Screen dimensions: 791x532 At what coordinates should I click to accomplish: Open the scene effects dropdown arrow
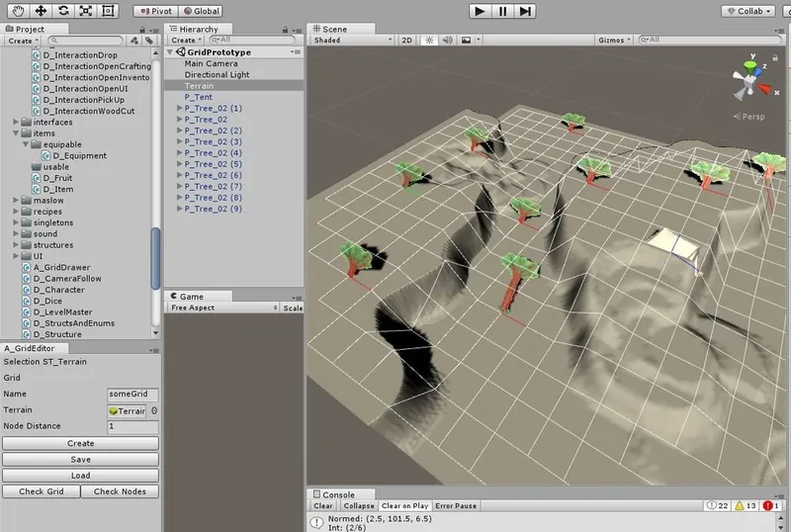tap(479, 40)
